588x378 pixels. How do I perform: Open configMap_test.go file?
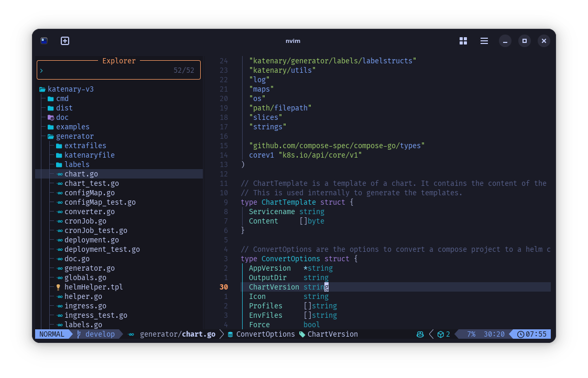pos(100,202)
